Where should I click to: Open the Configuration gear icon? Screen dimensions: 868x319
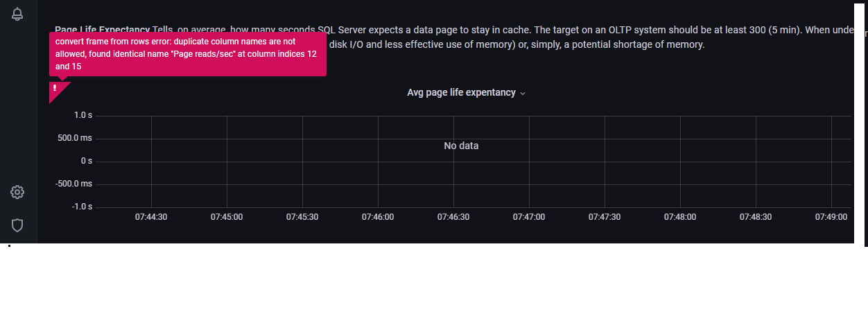(x=18, y=192)
